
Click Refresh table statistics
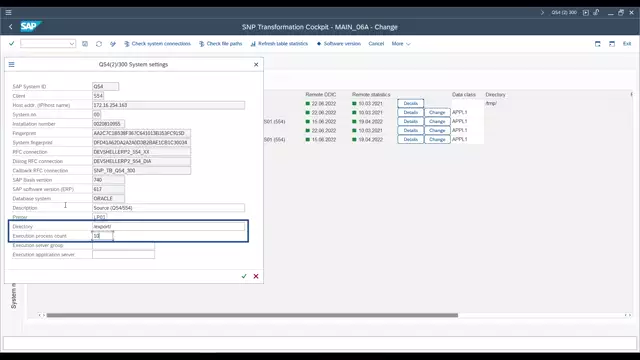[279, 44]
